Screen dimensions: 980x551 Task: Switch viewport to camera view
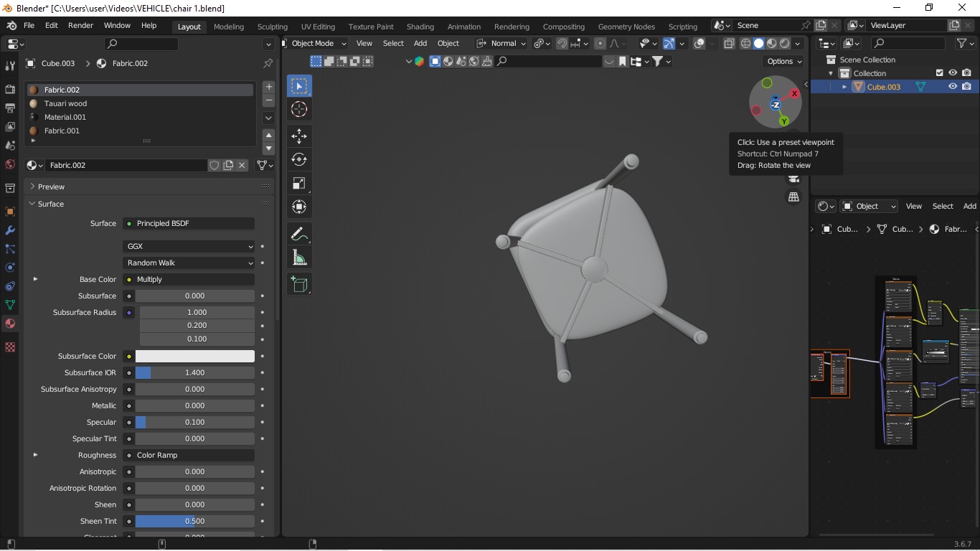click(793, 179)
